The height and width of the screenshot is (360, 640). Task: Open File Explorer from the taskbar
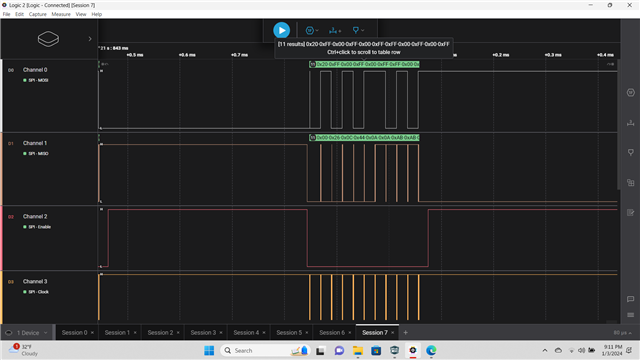tap(358, 351)
